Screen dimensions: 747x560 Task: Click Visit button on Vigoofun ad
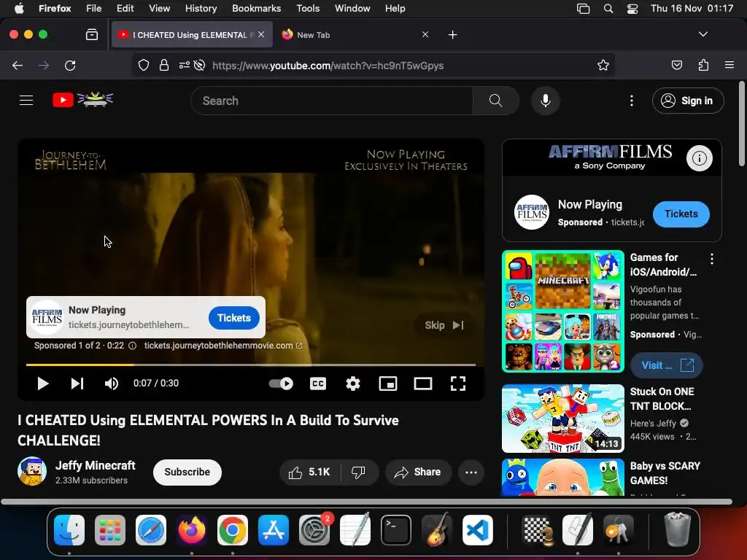[x=667, y=365]
